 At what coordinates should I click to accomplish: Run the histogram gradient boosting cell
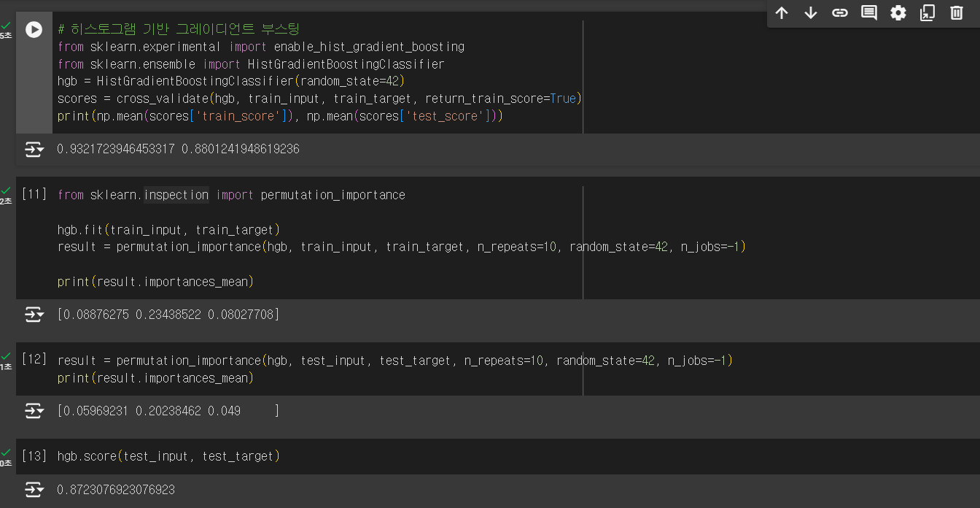34,29
